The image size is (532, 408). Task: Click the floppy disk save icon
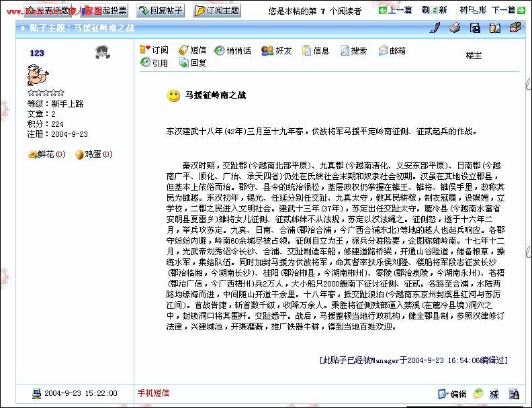[475, 28]
